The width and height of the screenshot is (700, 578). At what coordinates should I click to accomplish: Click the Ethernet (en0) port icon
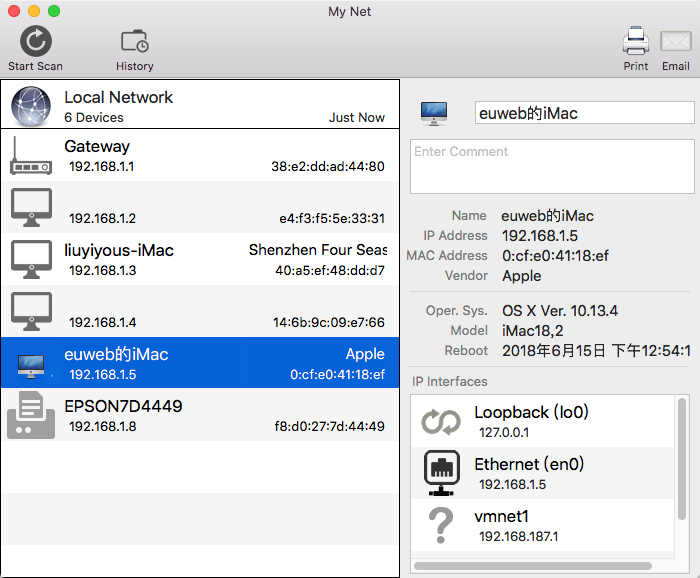click(442, 473)
